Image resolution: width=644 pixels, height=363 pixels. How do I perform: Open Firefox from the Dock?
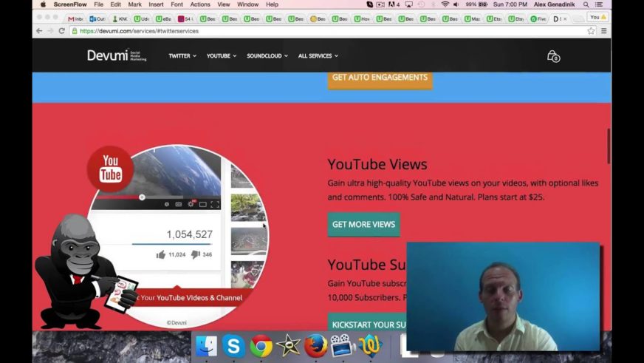tap(315, 345)
